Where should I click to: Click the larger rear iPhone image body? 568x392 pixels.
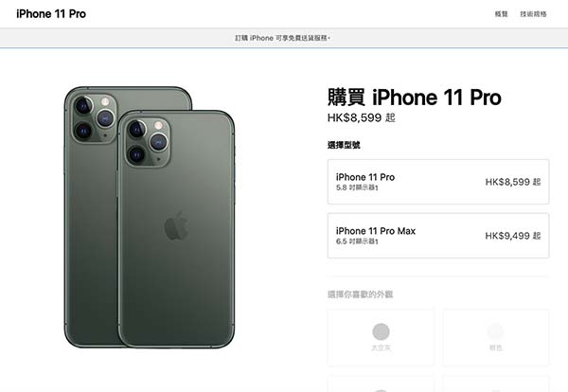click(91, 218)
